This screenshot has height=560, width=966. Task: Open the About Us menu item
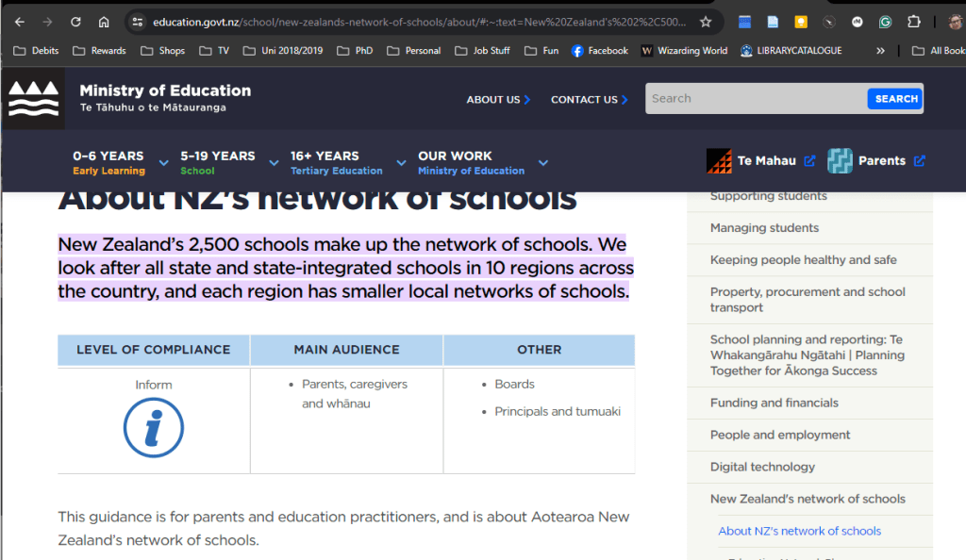click(498, 99)
